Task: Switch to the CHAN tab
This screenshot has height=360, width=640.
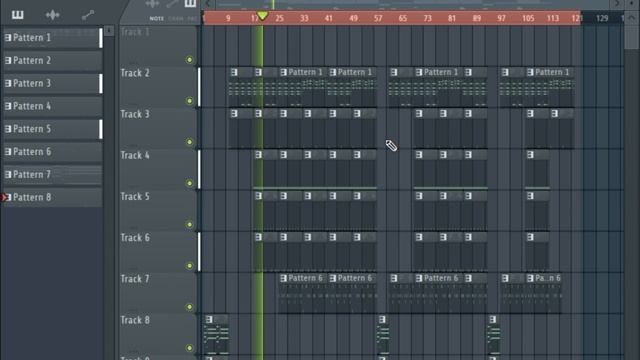Action: coord(176,19)
